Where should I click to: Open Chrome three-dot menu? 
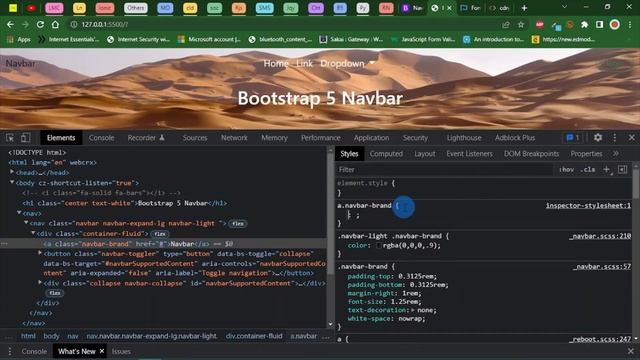click(630, 24)
